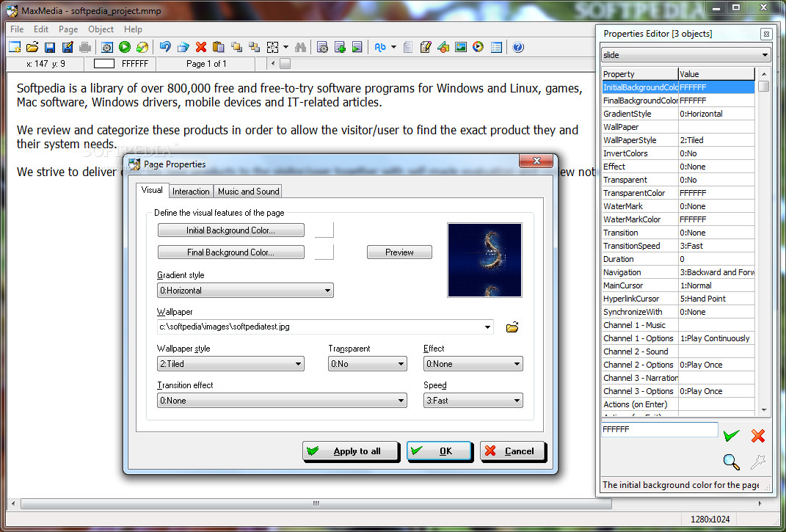
Task: Click the paragraph document icon
Action: point(408,47)
